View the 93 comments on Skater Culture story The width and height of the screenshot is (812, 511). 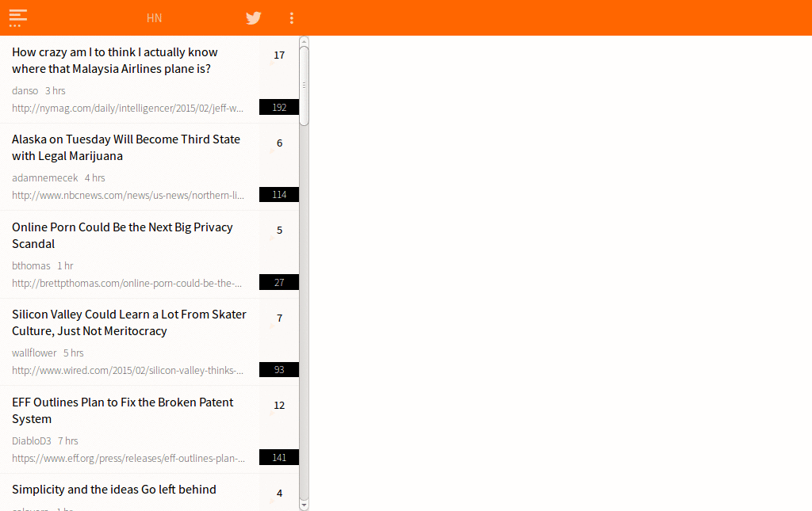point(279,370)
